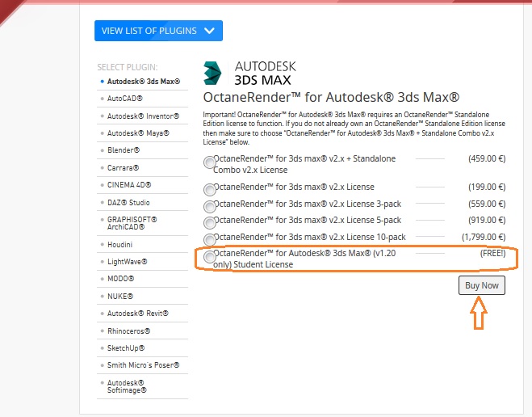Select Carrara in the plugin list
532x417 pixels.
coord(124,168)
